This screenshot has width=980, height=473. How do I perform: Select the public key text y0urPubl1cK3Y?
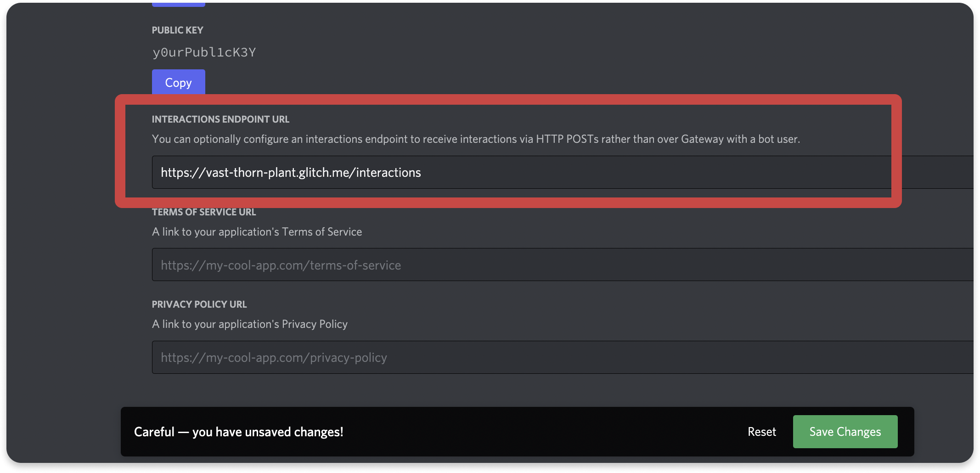pos(204,52)
